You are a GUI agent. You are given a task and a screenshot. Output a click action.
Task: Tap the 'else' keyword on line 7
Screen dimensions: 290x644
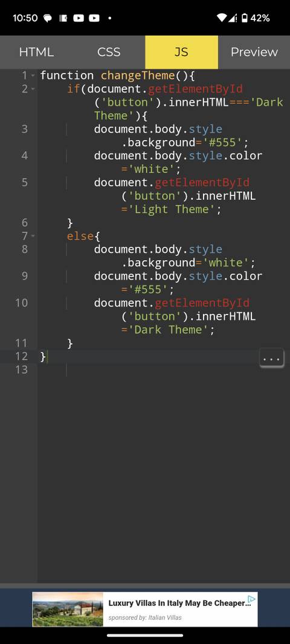coord(80,236)
